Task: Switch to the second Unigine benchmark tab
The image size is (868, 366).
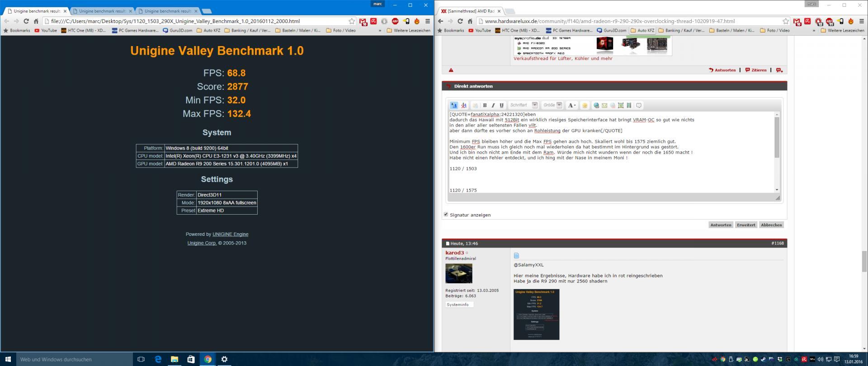Action: (102, 11)
